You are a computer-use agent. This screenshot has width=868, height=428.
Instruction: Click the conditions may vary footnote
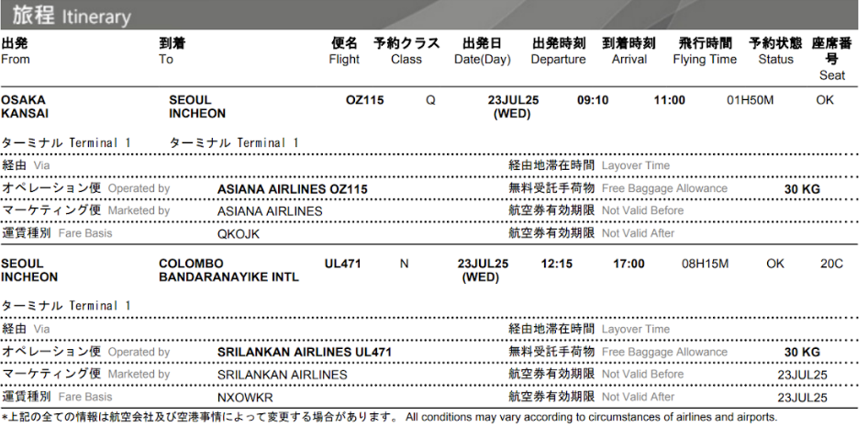pos(389,418)
